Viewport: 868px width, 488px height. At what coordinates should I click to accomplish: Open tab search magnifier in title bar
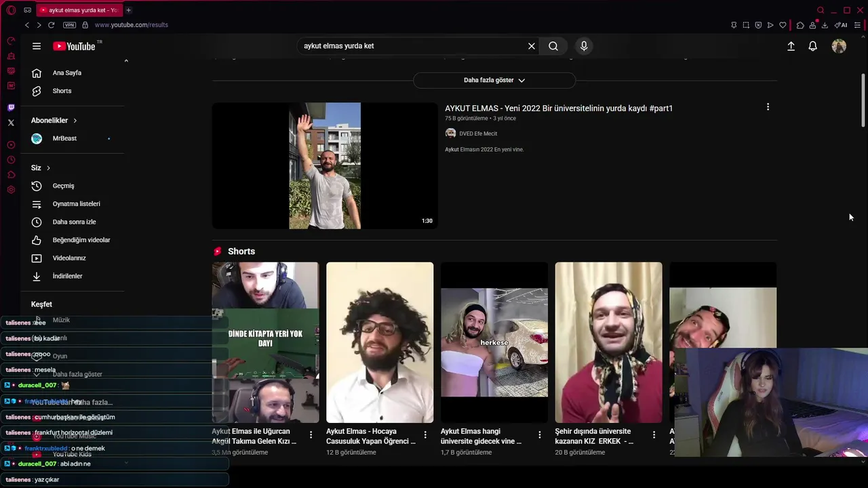(821, 10)
